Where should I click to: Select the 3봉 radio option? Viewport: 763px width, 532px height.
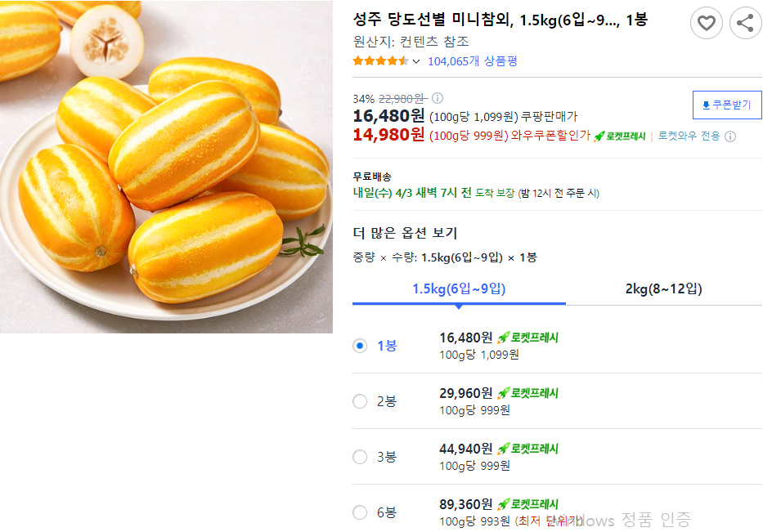click(360, 457)
